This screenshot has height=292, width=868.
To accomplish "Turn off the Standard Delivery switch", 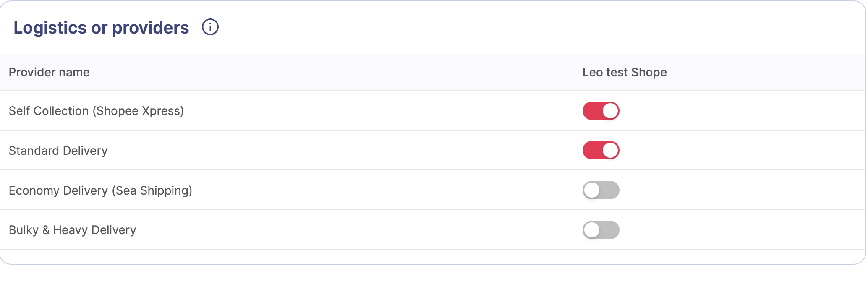I will (x=601, y=150).
